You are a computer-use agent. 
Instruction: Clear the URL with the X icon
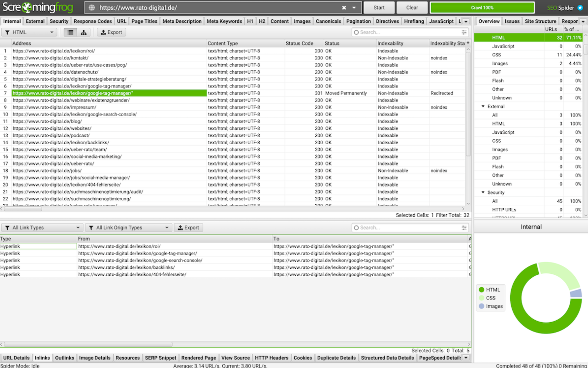[x=344, y=8]
